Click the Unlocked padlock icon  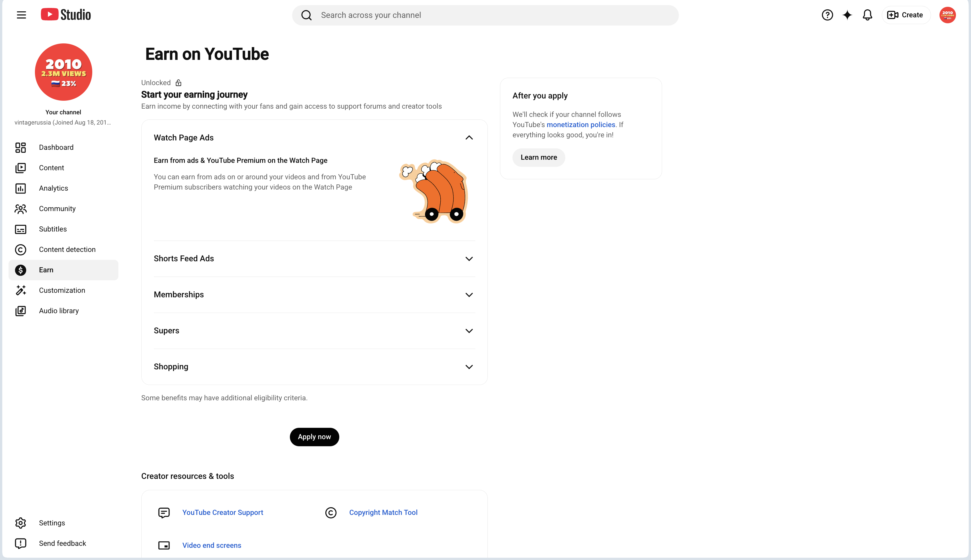tap(179, 83)
